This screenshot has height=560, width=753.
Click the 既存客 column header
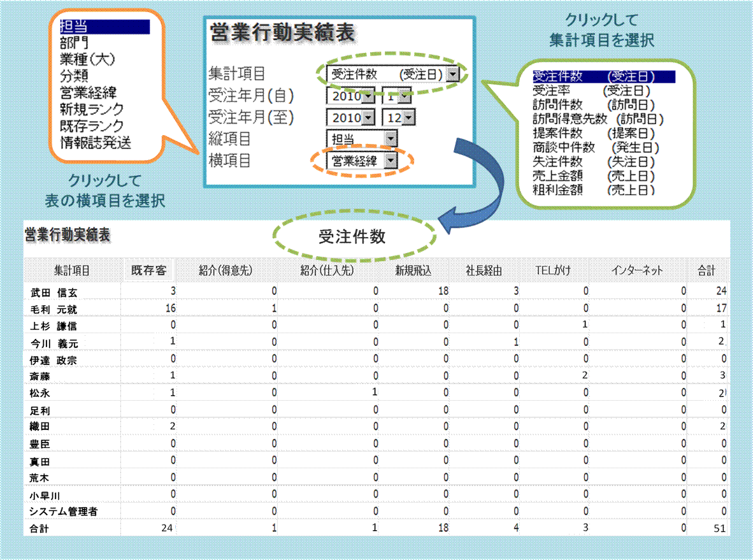click(x=148, y=270)
